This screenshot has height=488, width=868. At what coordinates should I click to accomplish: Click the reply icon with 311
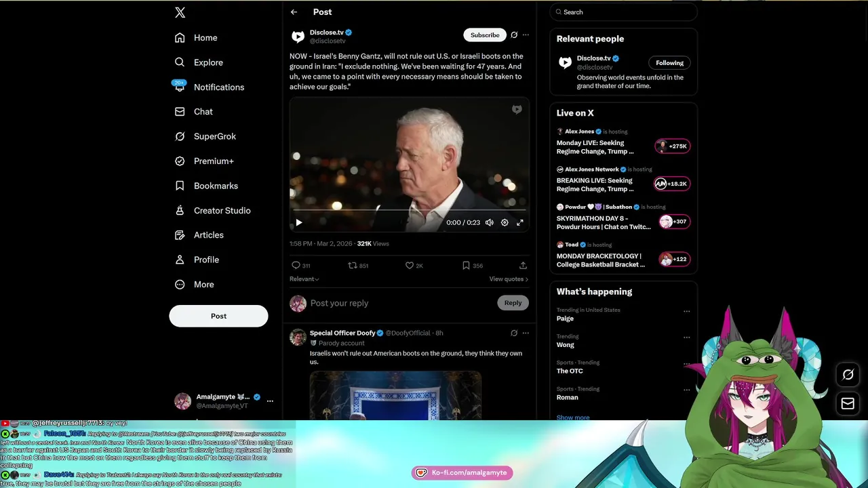296,266
